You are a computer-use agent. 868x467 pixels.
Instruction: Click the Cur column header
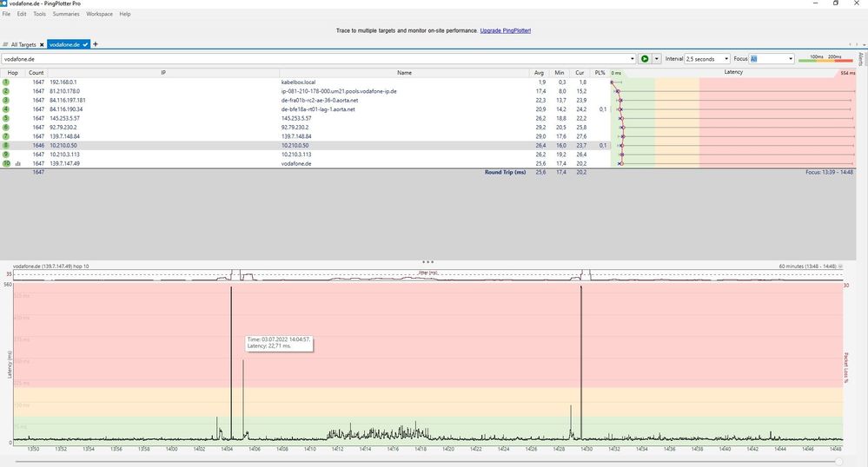[x=580, y=73]
